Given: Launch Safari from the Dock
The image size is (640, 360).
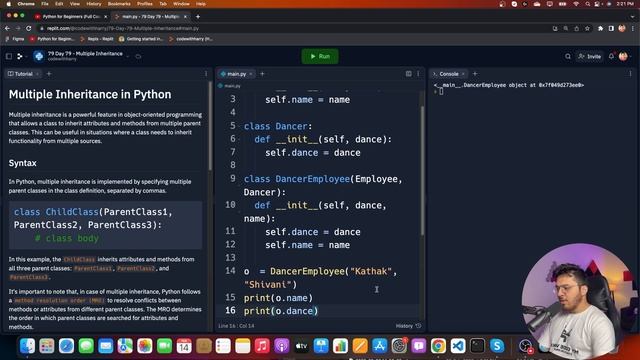Looking at the screenshot, I should coord(66,346).
